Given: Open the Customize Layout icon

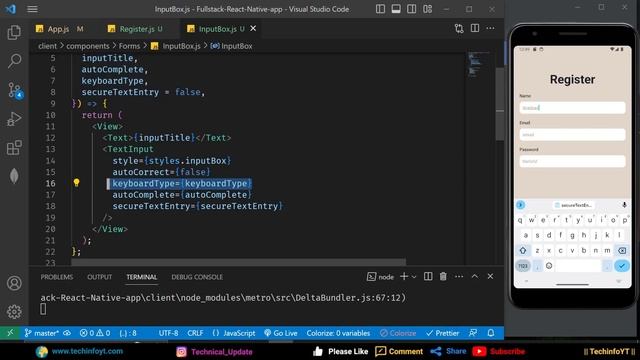Looking at the screenshot, I should click(427, 9).
